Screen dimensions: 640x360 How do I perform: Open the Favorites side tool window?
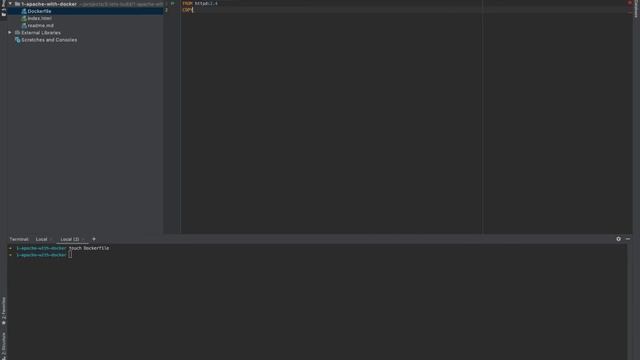(x=4, y=311)
